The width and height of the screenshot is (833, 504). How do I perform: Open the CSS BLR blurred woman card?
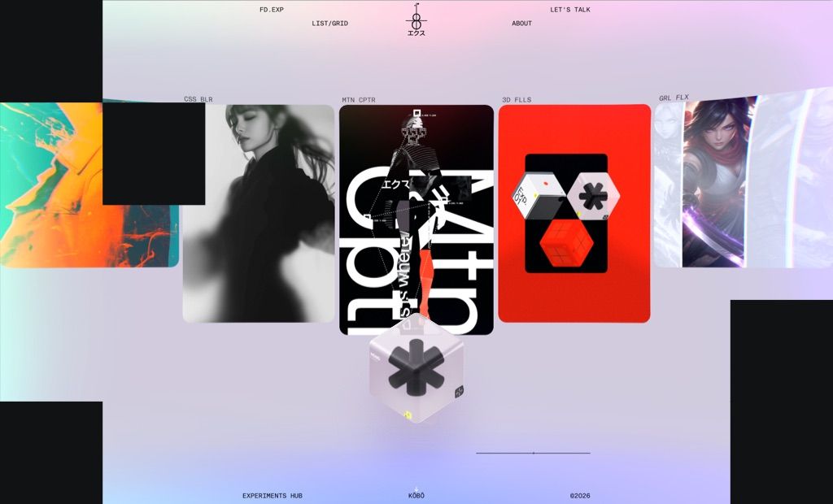(x=259, y=214)
